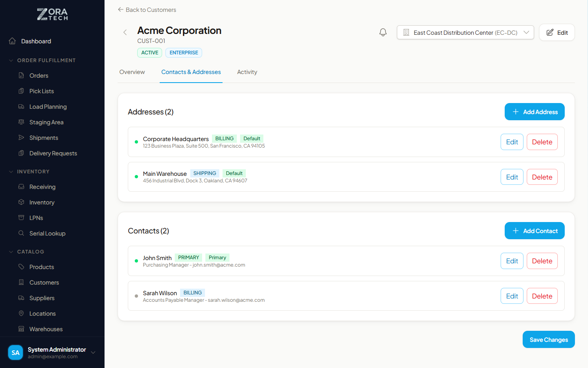Open Load Planning in sidebar
The image size is (588, 368).
(x=48, y=107)
